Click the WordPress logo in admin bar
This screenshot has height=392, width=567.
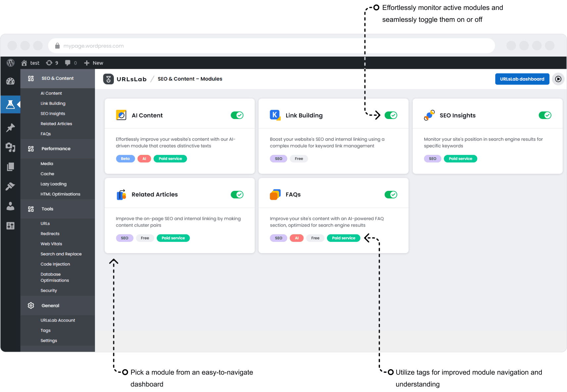(x=11, y=63)
